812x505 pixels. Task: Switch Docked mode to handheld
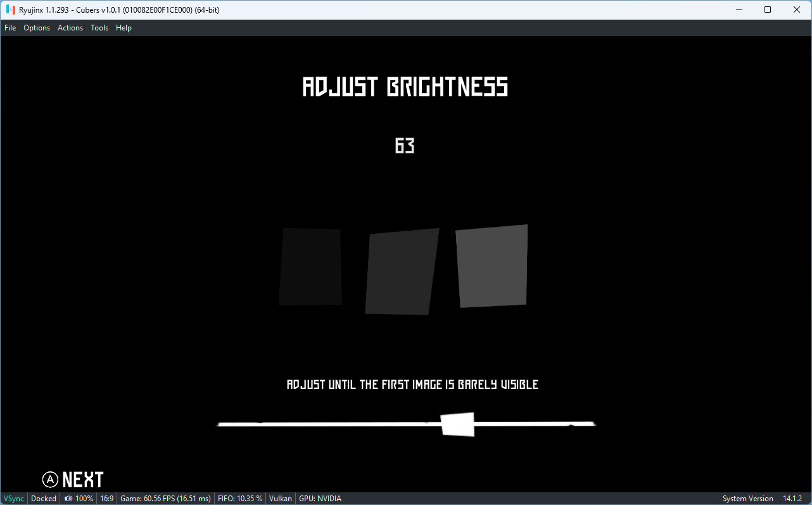point(43,498)
